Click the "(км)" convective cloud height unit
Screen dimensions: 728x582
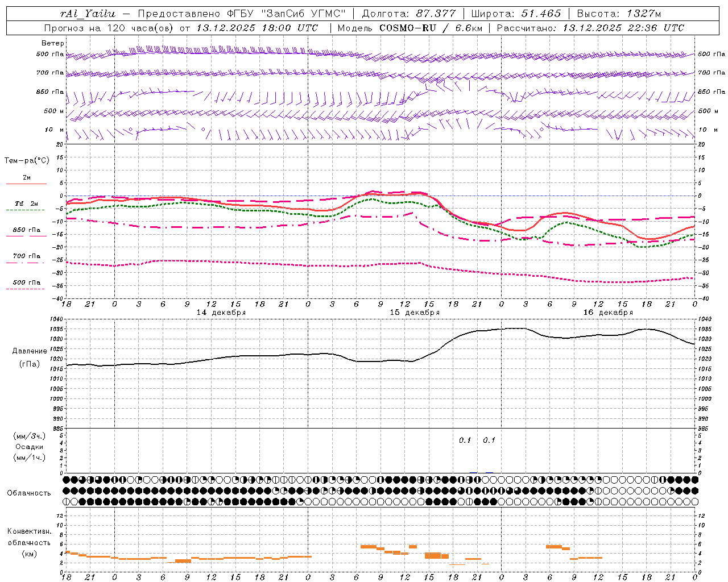point(30,554)
